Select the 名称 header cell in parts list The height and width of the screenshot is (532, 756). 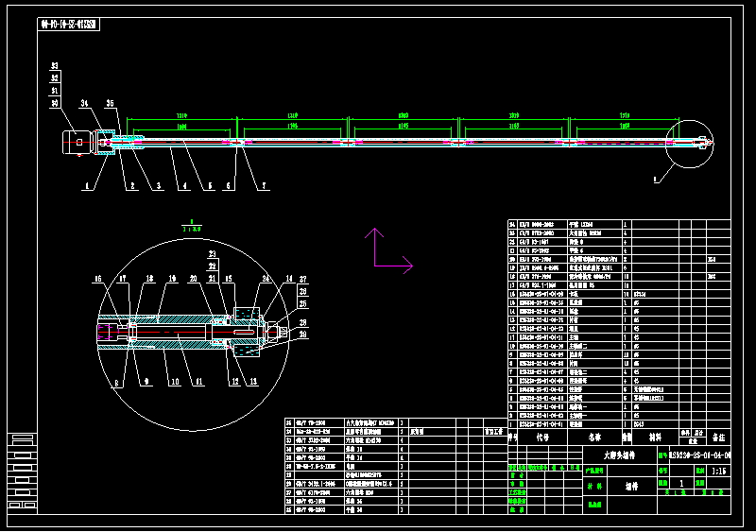coord(595,438)
